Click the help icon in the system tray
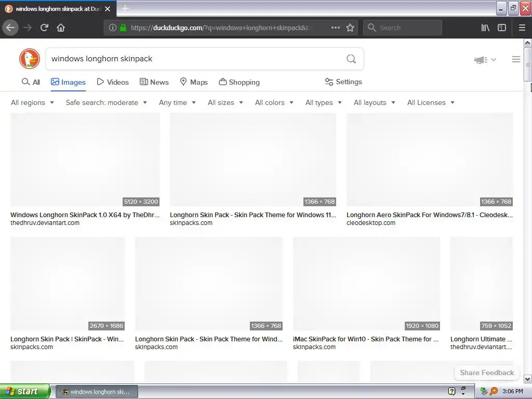The height and width of the screenshot is (399, 532). click(x=451, y=391)
